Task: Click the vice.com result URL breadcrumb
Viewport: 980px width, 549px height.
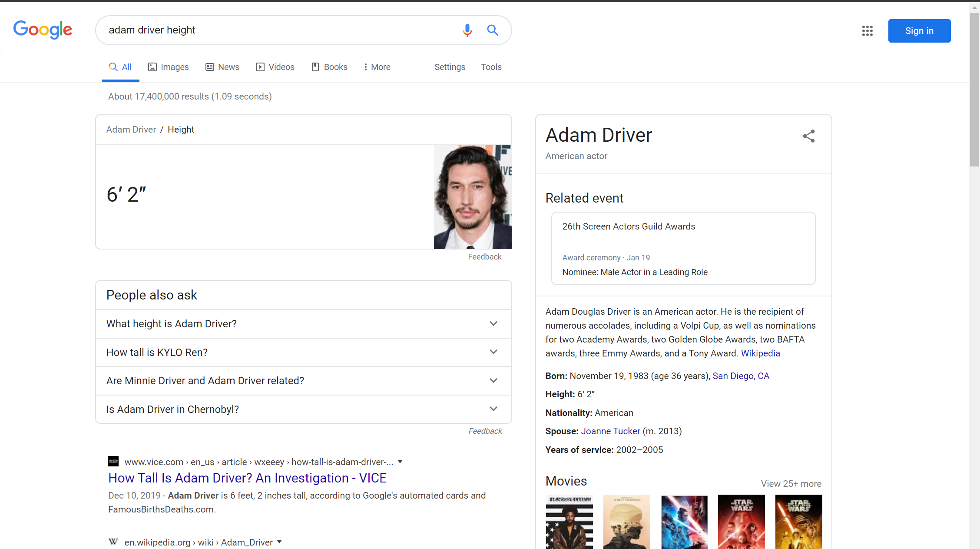Action: 258,462
